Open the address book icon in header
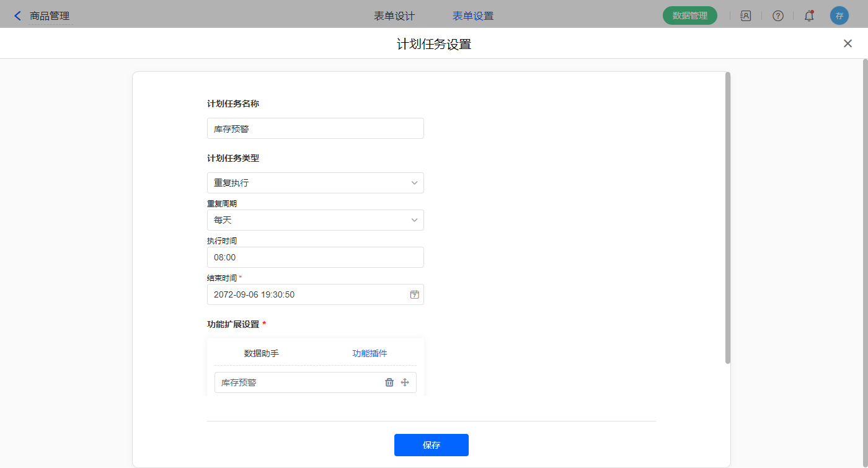Viewport: 868px width, 468px height. pyautogui.click(x=746, y=16)
